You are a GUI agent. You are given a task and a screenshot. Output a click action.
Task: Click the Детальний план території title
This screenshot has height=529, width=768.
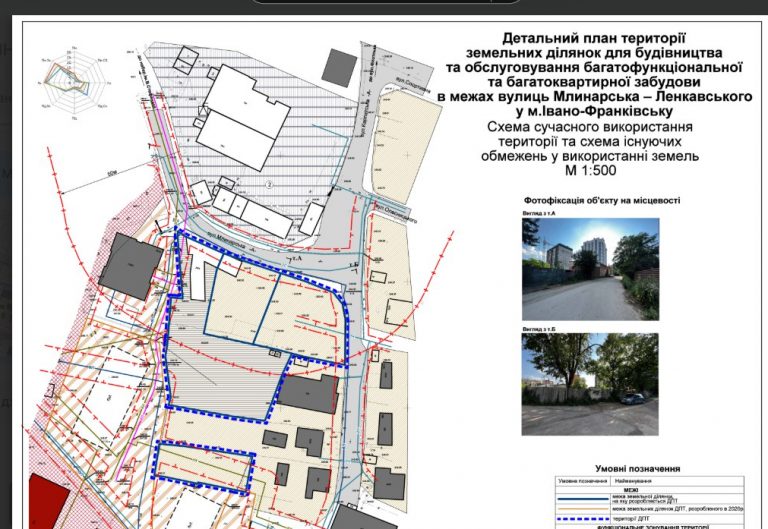pyautogui.click(x=594, y=38)
